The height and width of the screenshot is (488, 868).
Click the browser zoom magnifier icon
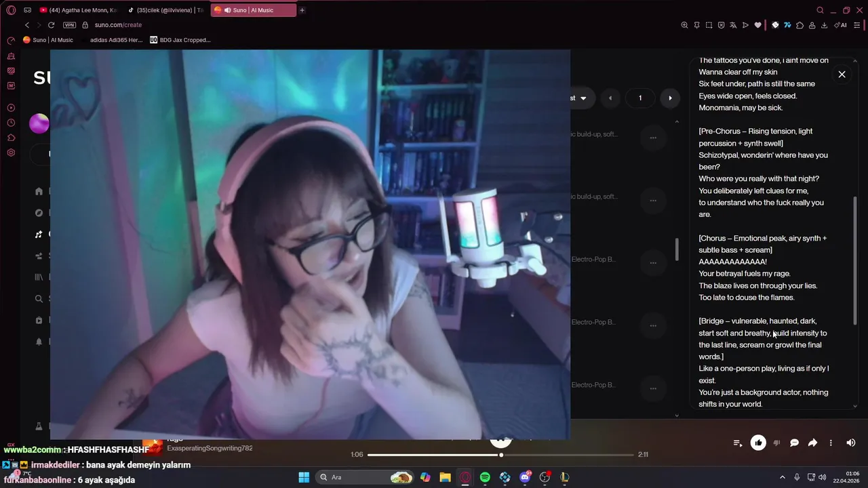click(684, 25)
